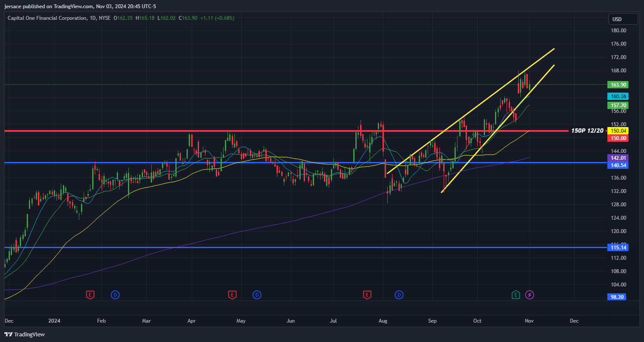
Task: Click the +1.11 (+0.68%) change value
Action: 217,18
